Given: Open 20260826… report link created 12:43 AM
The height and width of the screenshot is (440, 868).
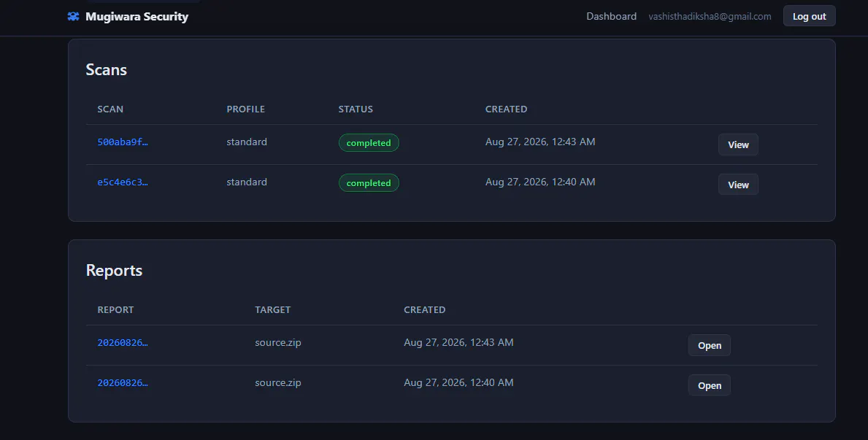Looking at the screenshot, I should point(123,343).
